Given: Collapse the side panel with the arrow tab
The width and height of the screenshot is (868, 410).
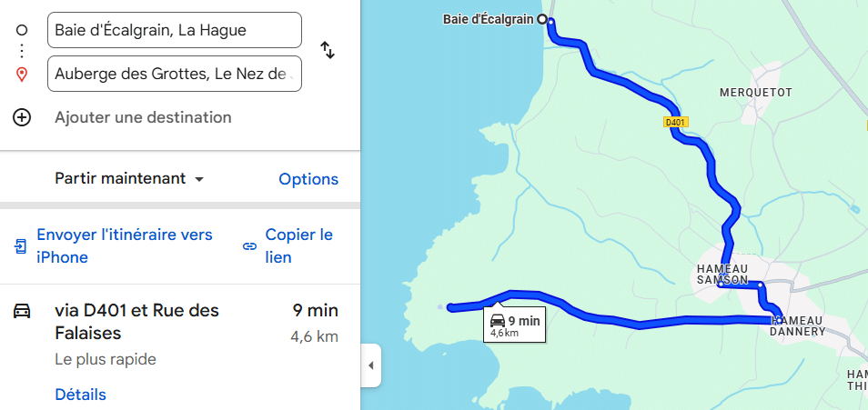Looking at the screenshot, I should (370, 365).
